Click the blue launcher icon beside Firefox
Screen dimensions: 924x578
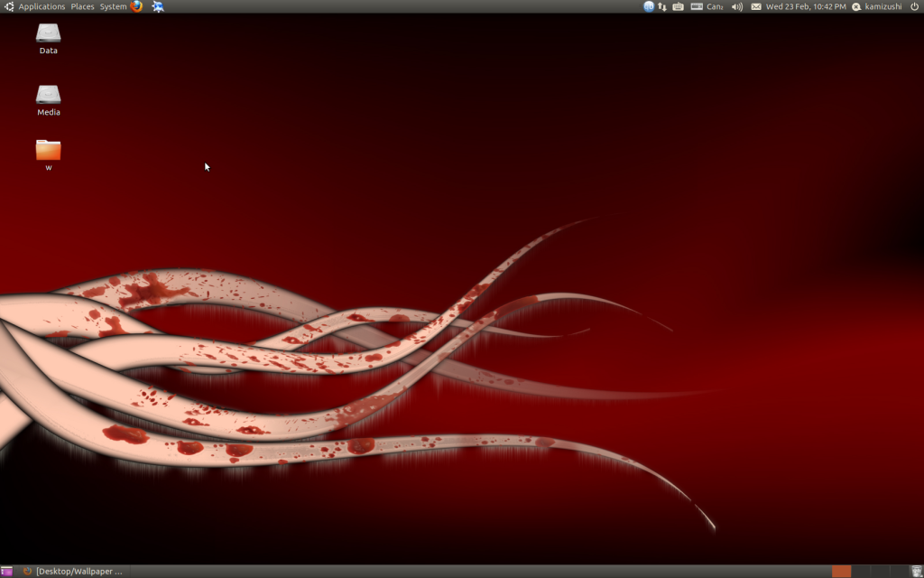tap(158, 6)
